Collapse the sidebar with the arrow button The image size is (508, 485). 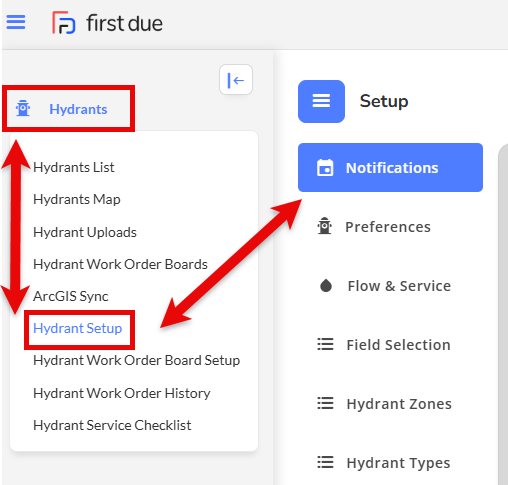[236, 80]
